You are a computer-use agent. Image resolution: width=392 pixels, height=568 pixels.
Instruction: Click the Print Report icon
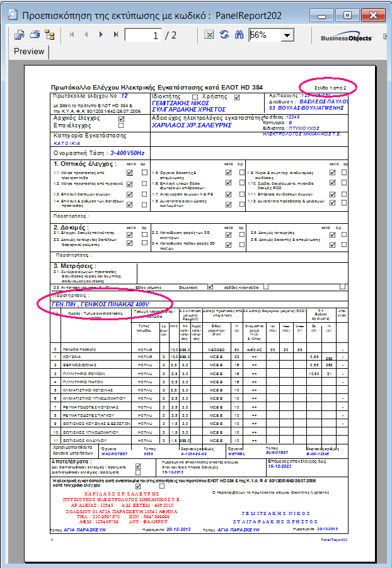coord(35,35)
